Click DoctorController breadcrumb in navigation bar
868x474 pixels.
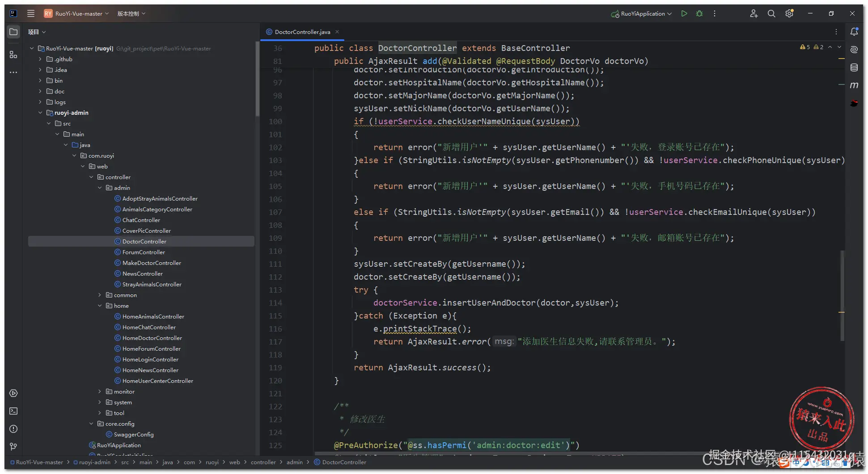click(340, 462)
